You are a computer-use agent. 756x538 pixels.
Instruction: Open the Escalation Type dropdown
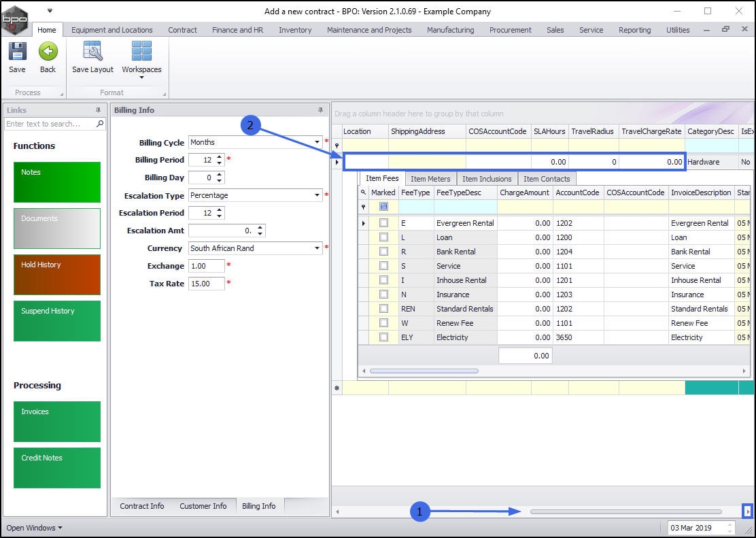[317, 195]
